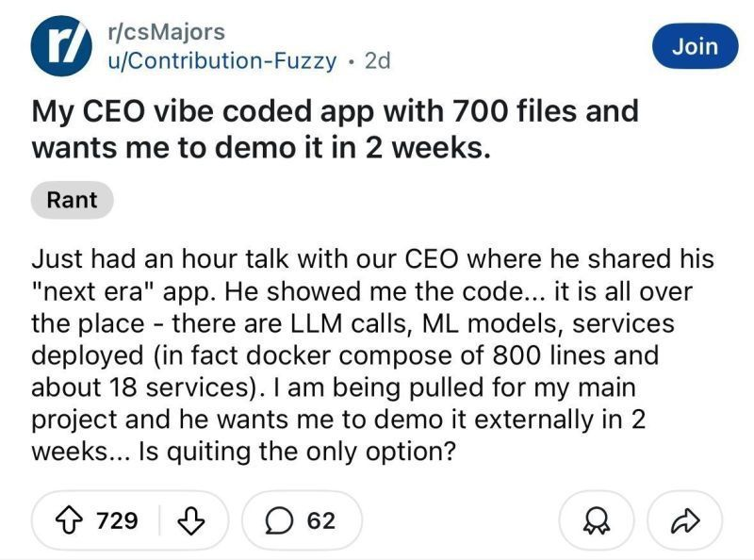Toggle community membership with the Join control
Viewport: 754px width, 560px height.
click(x=696, y=46)
